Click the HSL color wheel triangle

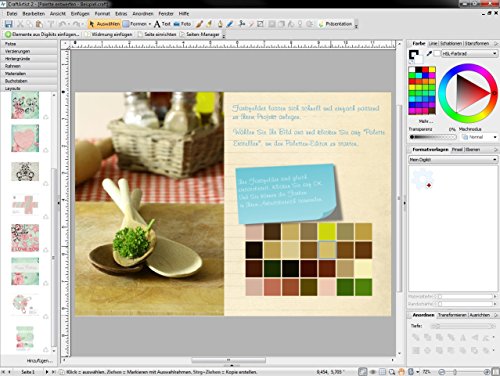[x=470, y=93]
